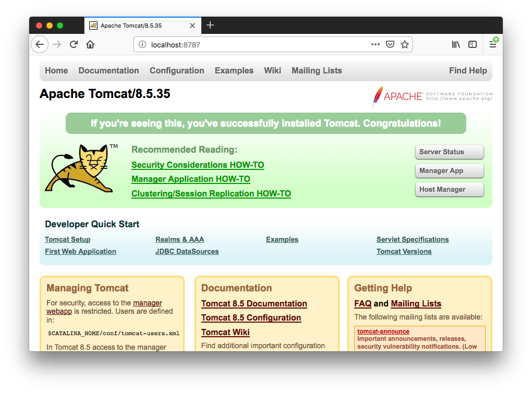Image resolution: width=532 pixels, height=393 pixels.
Task: Save page to Pocket icon
Action: coord(390,44)
